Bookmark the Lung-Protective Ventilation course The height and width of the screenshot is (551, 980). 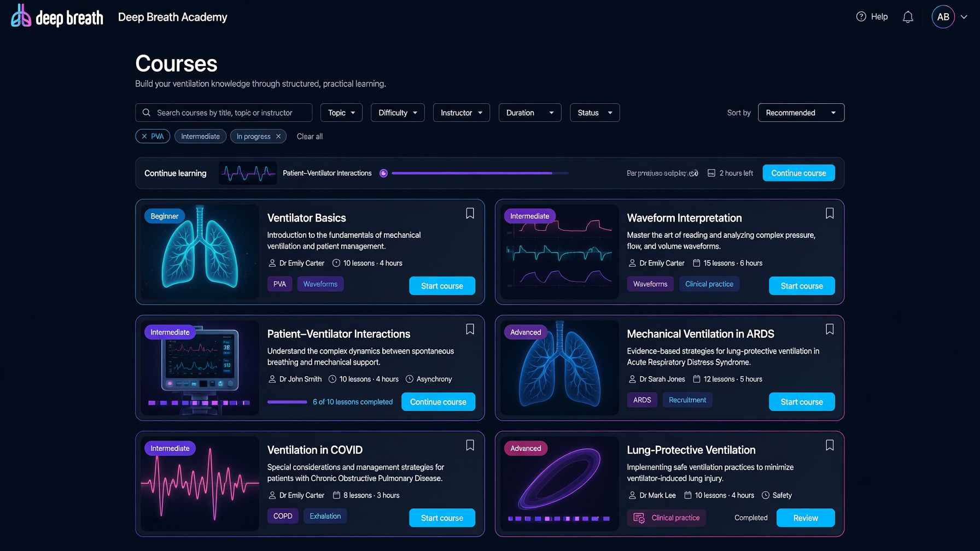coord(830,446)
